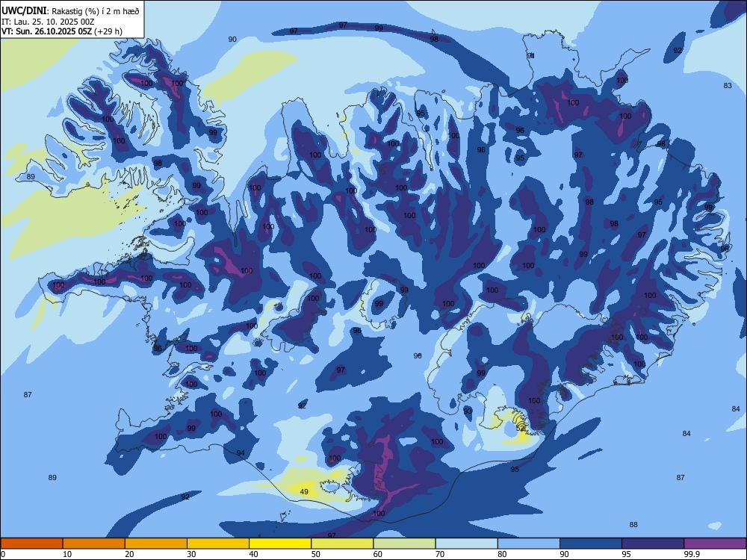Image resolution: width=747 pixels, height=560 pixels.
Task: Click the '99.9' legend scale label
Action: click(x=691, y=554)
